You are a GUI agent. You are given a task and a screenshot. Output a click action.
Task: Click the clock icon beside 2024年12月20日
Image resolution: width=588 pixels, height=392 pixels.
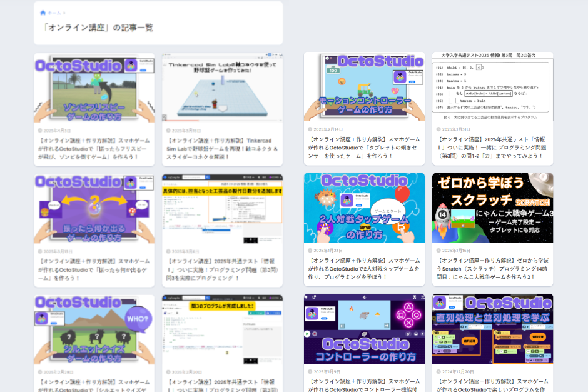click(438, 371)
